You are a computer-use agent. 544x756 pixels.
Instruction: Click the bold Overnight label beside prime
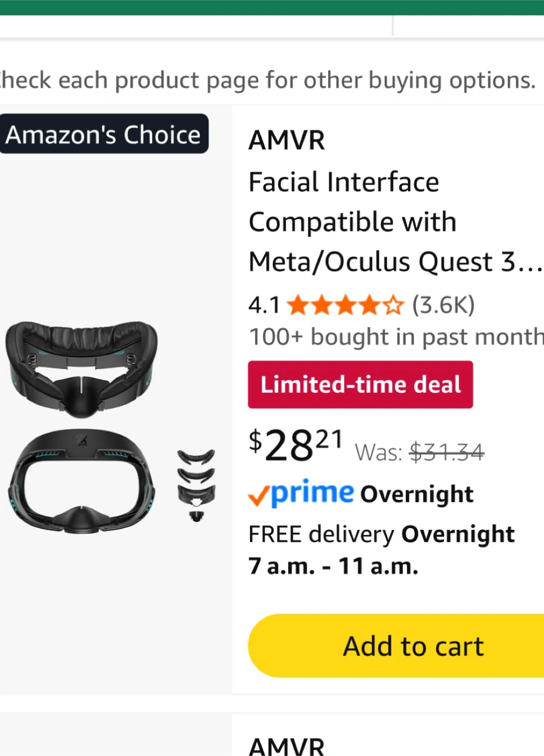[417, 495]
